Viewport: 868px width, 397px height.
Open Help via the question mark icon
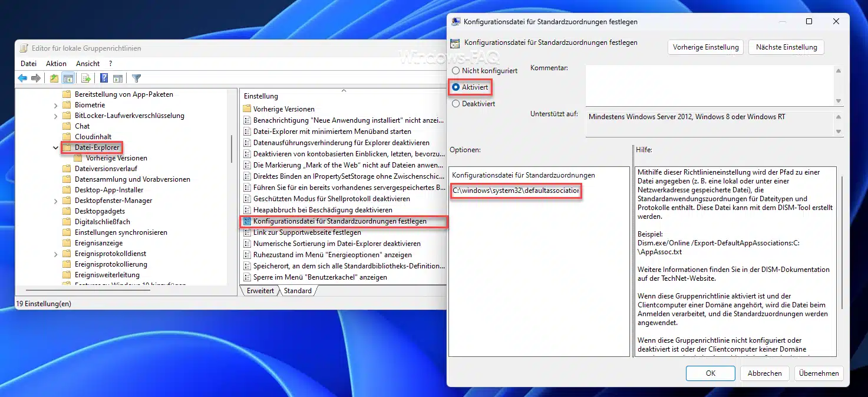(104, 78)
